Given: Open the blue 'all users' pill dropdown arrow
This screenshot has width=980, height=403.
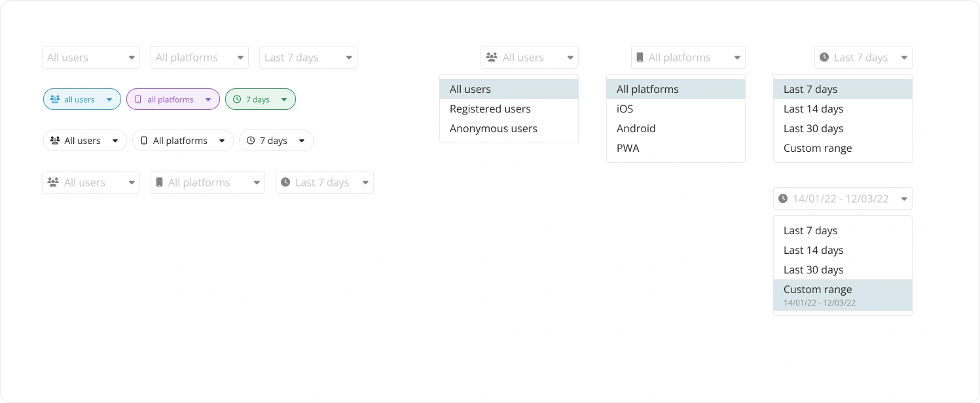Looking at the screenshot, I should coord(109,100).
